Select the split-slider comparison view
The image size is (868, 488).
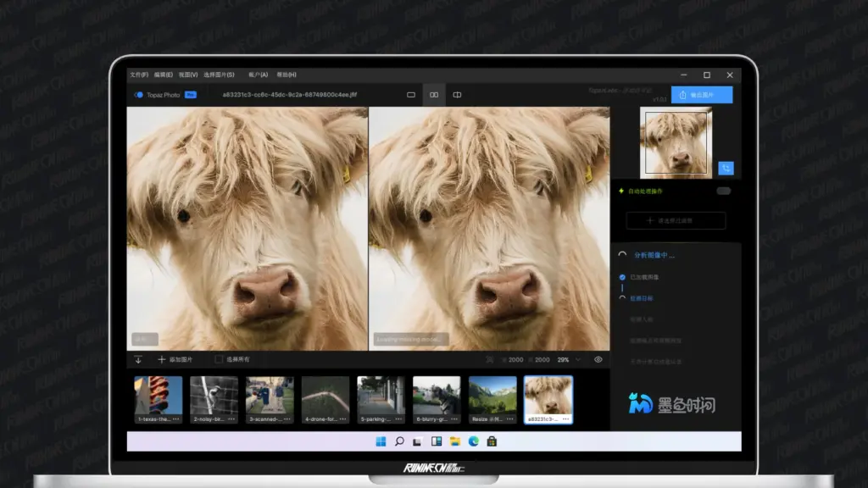point(457,95)
